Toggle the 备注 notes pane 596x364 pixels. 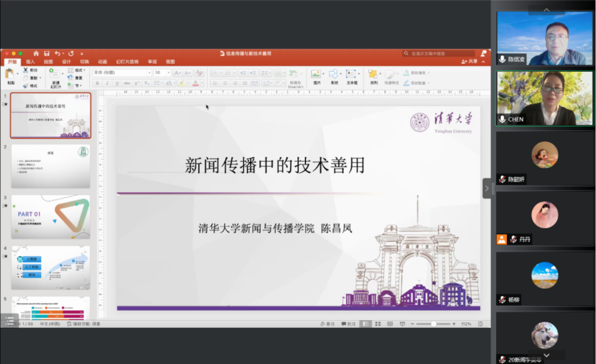coord(327,324)
